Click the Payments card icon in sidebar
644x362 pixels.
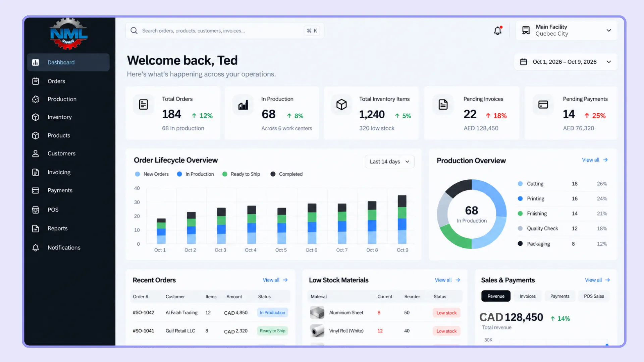tap(36, 190)
